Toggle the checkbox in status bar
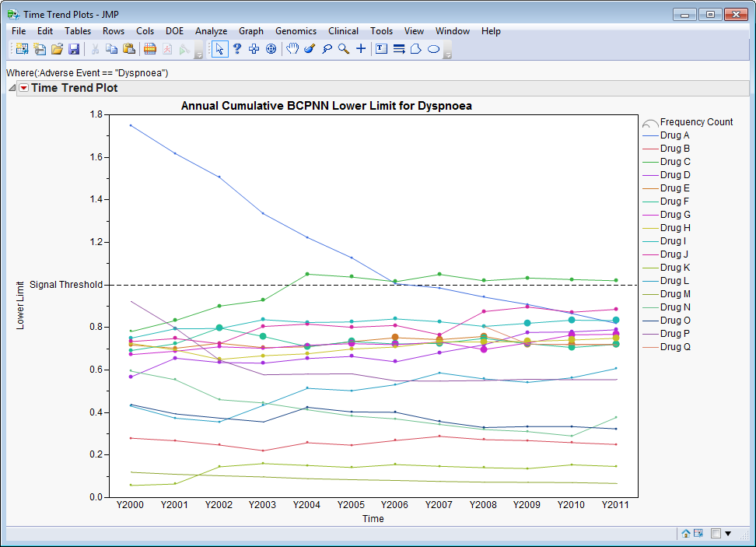Screen dimensions: 756x547 (715, 534)
